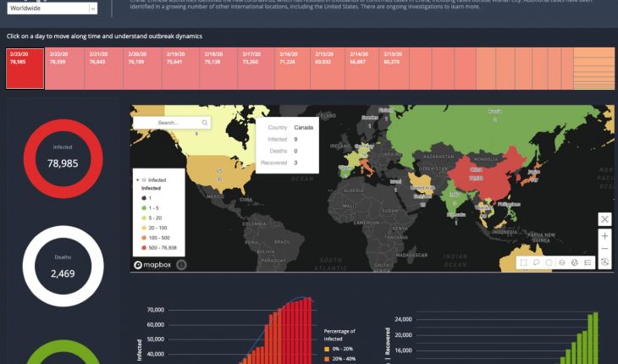Select the 2/23/20 day tile
This screenshot has width=618, height=364.
click(x=25, y=69)
